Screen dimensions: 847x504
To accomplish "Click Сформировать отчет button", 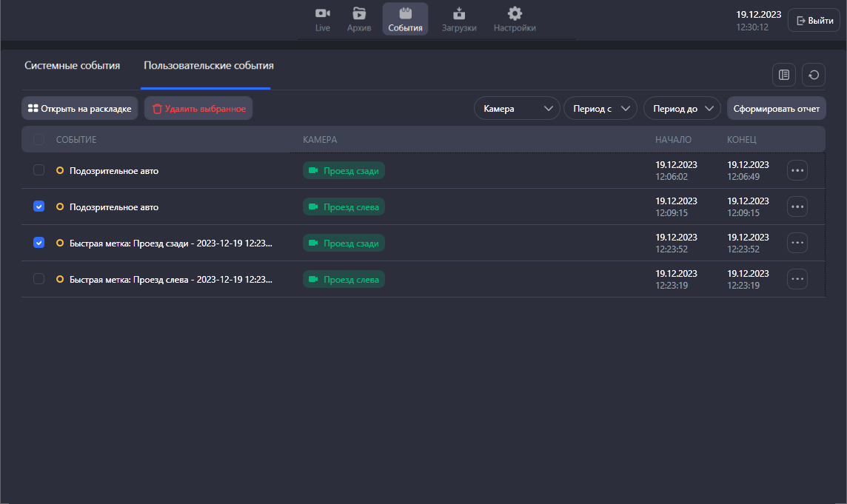I will [776, 109].
